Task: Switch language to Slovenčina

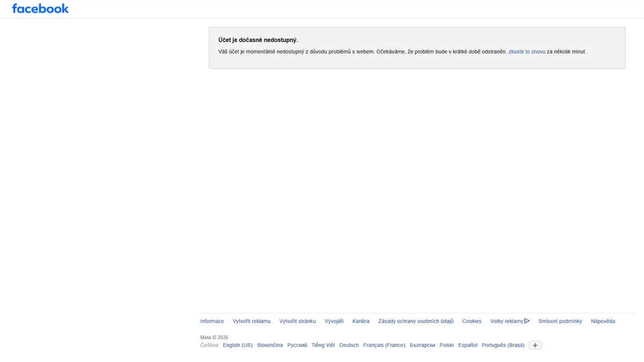Action: point(270,345)
